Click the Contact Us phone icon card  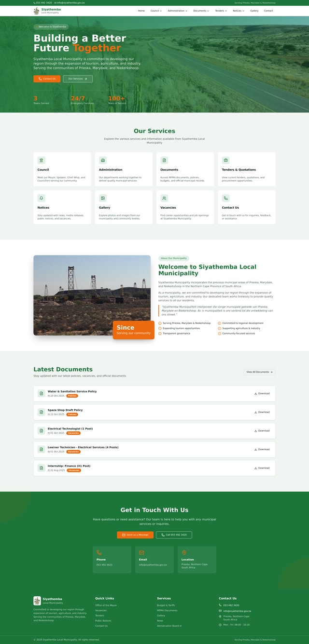226,198
